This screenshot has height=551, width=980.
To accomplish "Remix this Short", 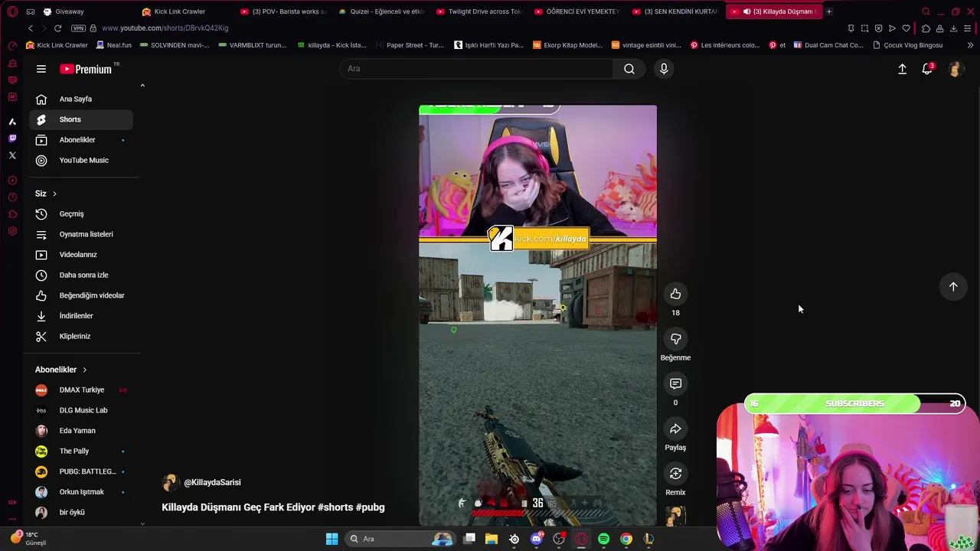I will [675, 474].
